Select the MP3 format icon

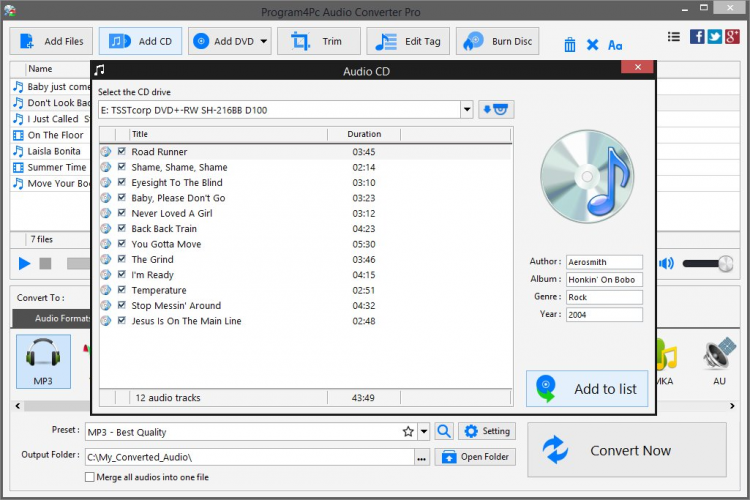coord(43,361)
